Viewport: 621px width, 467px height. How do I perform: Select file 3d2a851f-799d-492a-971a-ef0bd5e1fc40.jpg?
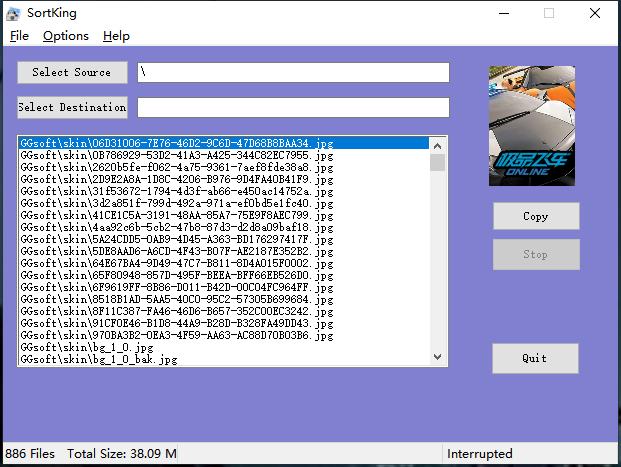(224, 203)
